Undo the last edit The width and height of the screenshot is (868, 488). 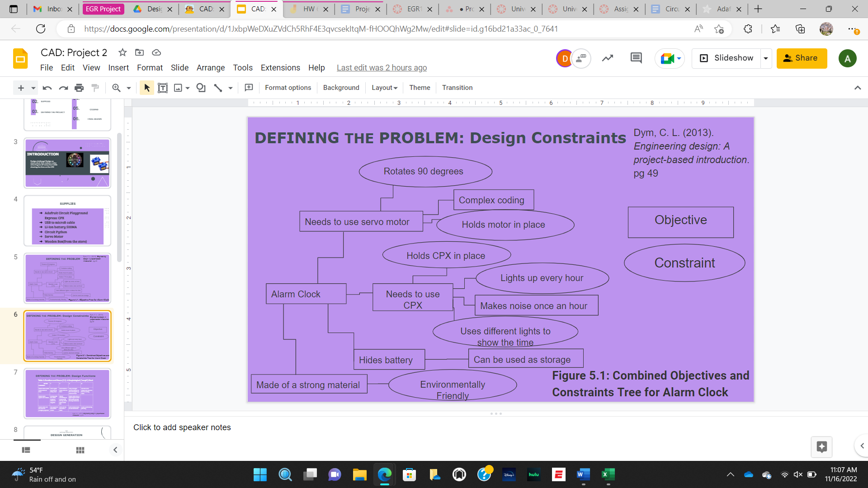click(x=47, y=88)
